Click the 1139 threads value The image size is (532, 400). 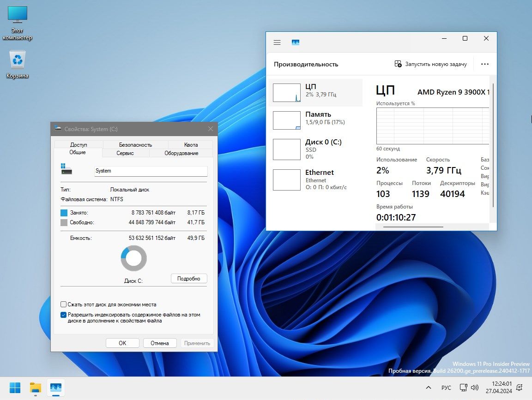click(420, 194)
